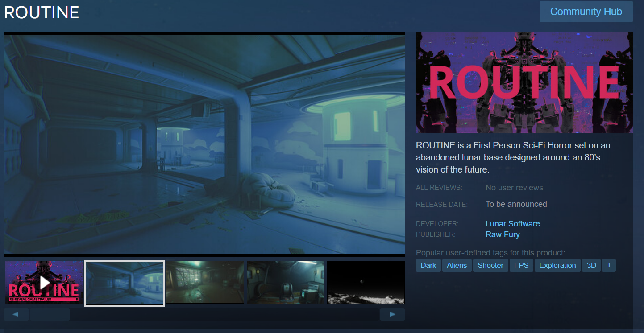
Task: Click the DEVELOPER label
Action: (x=437, y=224)
